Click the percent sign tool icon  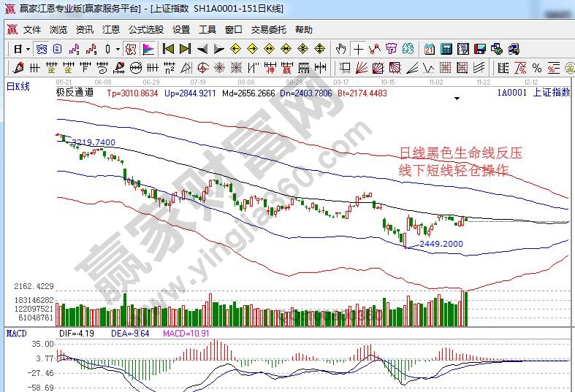[x=537, y=68]
